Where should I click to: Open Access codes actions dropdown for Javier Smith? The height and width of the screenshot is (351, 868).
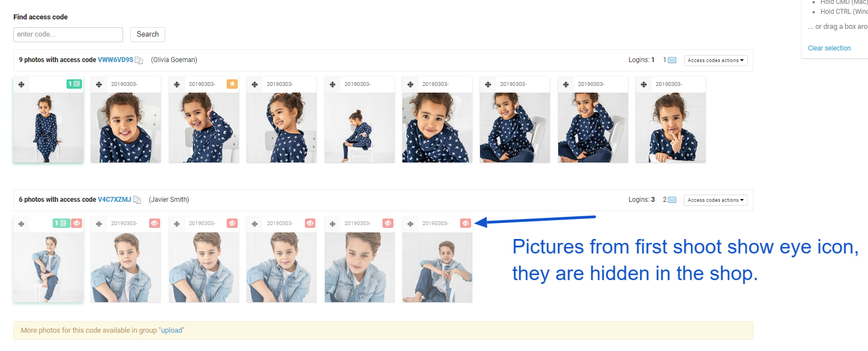(x=716, y=200)
